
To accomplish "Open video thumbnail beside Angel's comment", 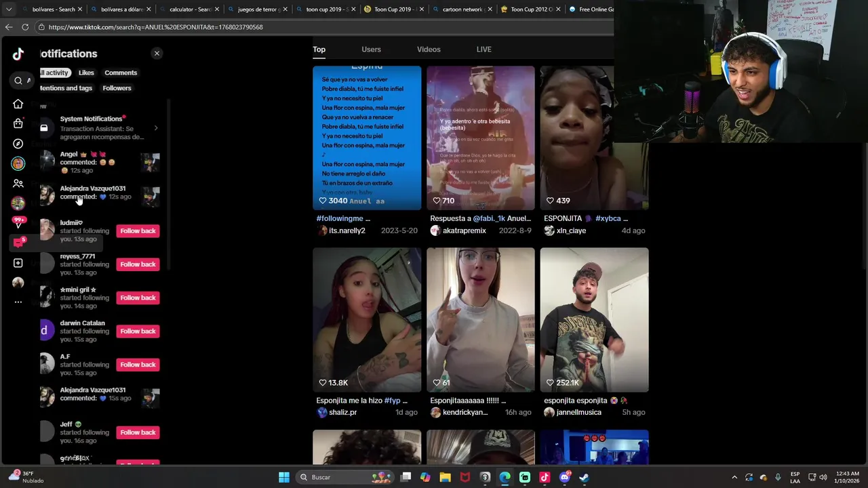I will 151,163.
